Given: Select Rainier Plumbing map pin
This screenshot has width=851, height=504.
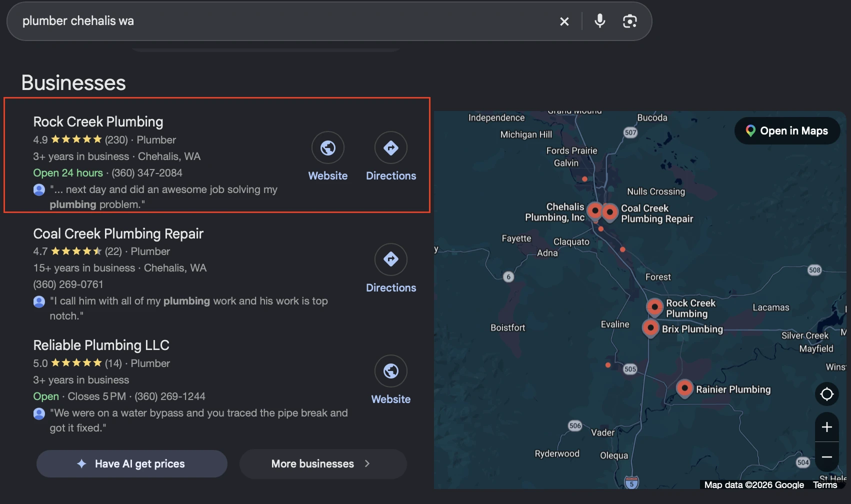Looking at the screenshot, I should tap(684, 388).
